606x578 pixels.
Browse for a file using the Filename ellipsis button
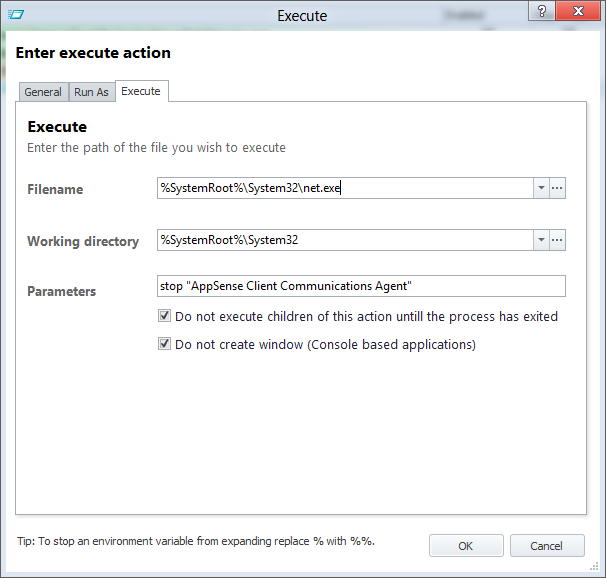(x=557, y=188)
